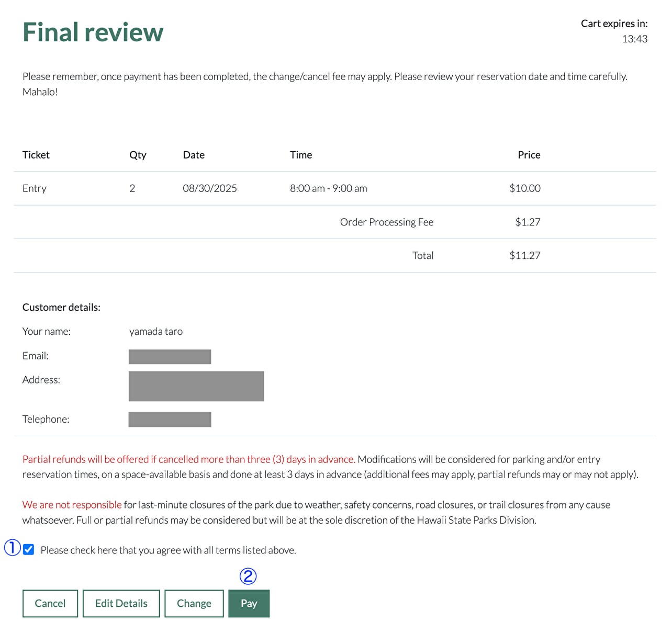The width and height of the screenshot is (672, 634).
Task: Click the Cancel button
Action: tap(50, 603)
